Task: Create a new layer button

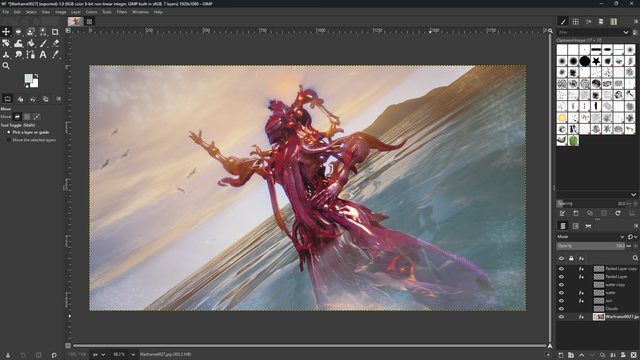Action: pos(561,355)
